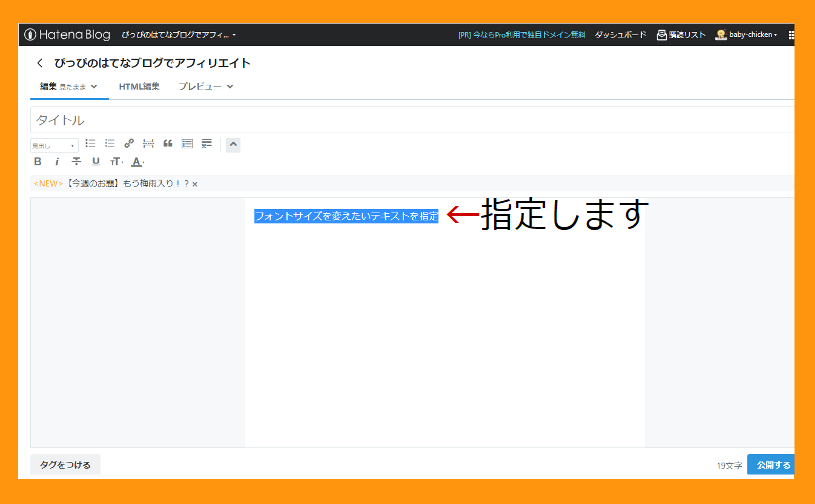Toggle underline formatting
Image resolution: width=815 pixels, height=504 pixels.
96,162
